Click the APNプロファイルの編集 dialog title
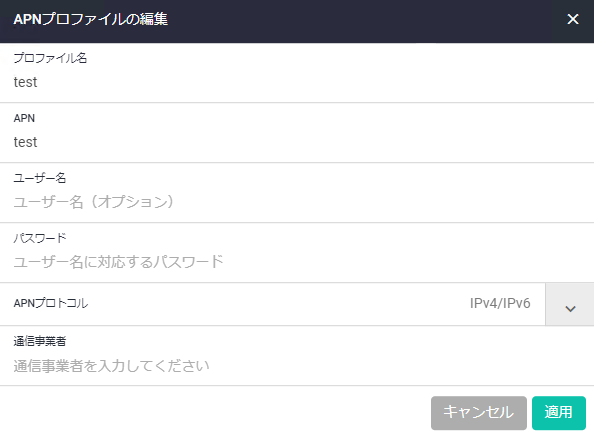The image size is (594, 439). [91, 19]
